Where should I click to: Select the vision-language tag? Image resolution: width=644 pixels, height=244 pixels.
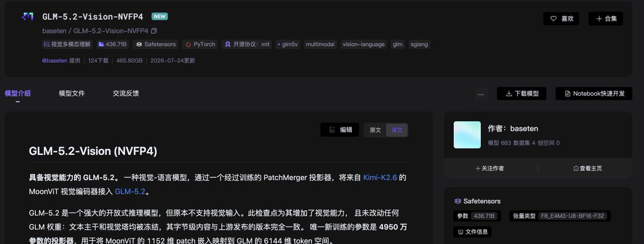tap(364, 45)
